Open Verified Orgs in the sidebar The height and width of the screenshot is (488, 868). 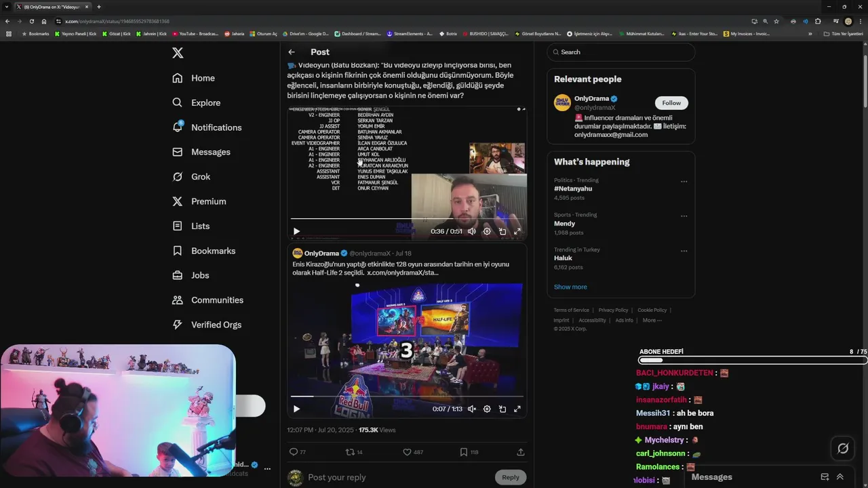(207, 325)
